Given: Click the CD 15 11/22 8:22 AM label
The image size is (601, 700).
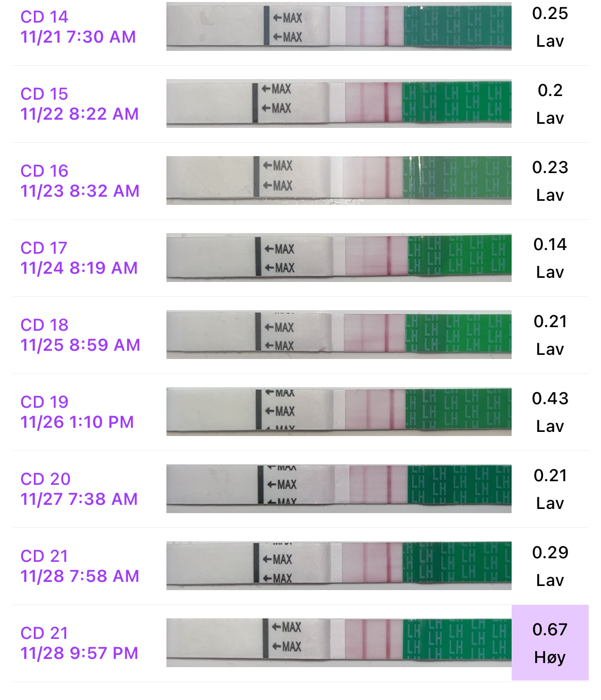Looking at the screenshot, I should point(80,104).
